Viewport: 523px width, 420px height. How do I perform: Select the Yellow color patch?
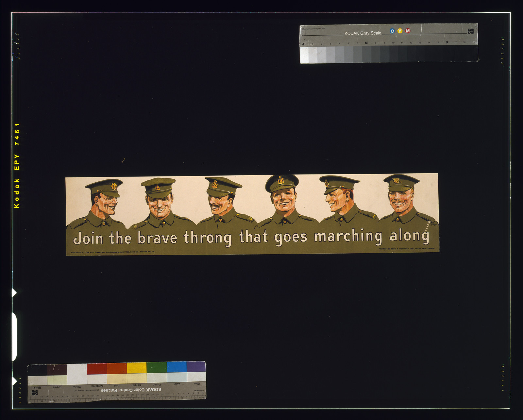[x=137, y=368]
